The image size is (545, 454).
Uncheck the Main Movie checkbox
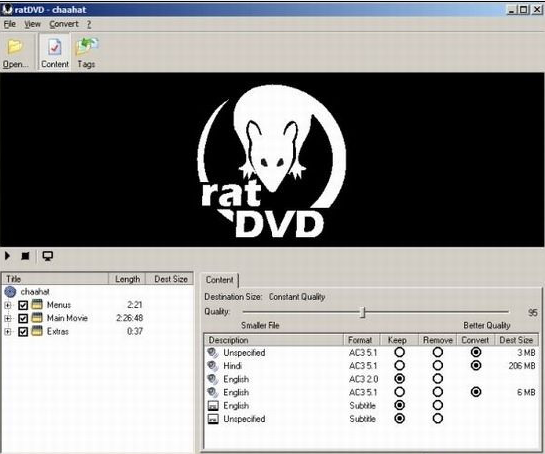(x=23, y=318)
